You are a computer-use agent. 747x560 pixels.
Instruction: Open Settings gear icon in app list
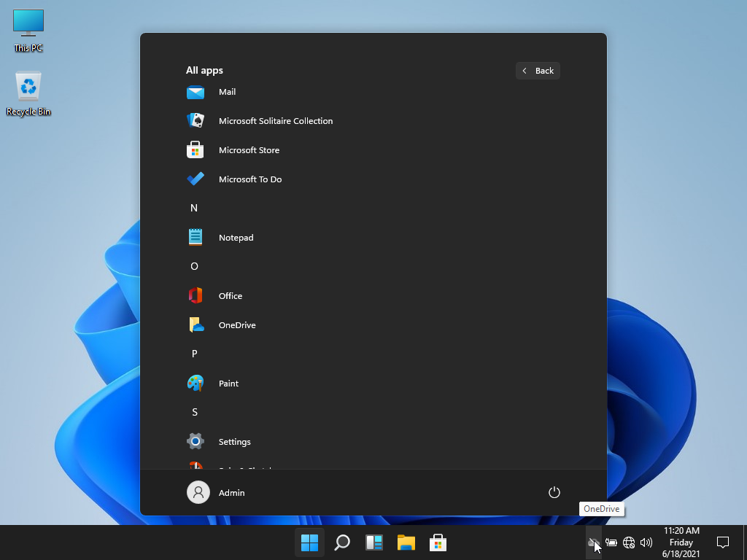pos(196,441)
